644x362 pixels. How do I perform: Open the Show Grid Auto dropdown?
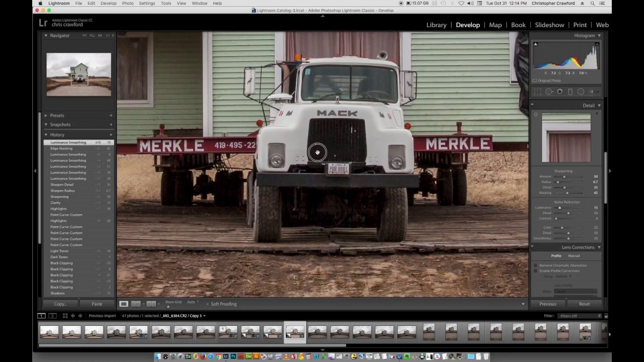pyautogui.click(x=193, y=302)
